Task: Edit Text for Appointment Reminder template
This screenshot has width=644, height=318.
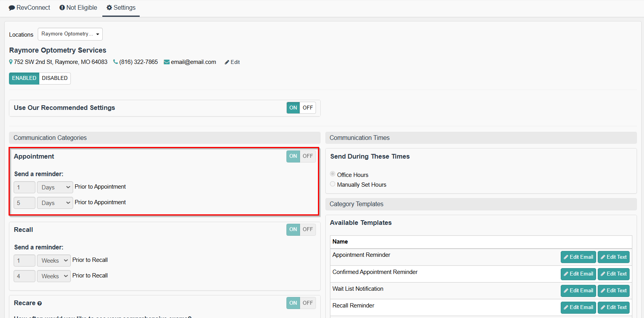Action: tap(614, 257)
